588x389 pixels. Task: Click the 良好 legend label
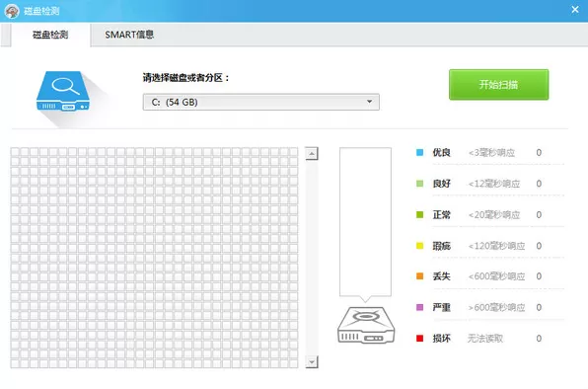point(441,184)
